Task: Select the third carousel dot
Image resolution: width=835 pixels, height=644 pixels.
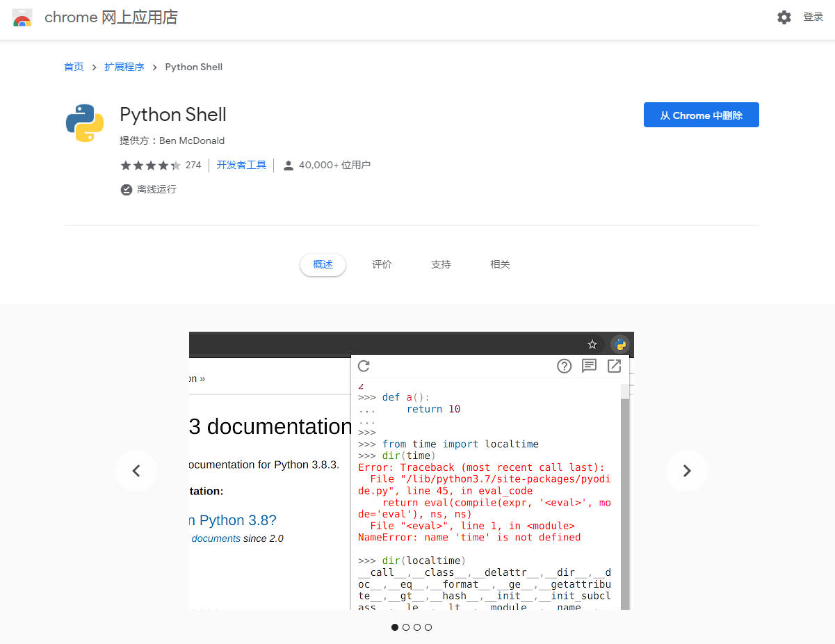Action: 417,627
